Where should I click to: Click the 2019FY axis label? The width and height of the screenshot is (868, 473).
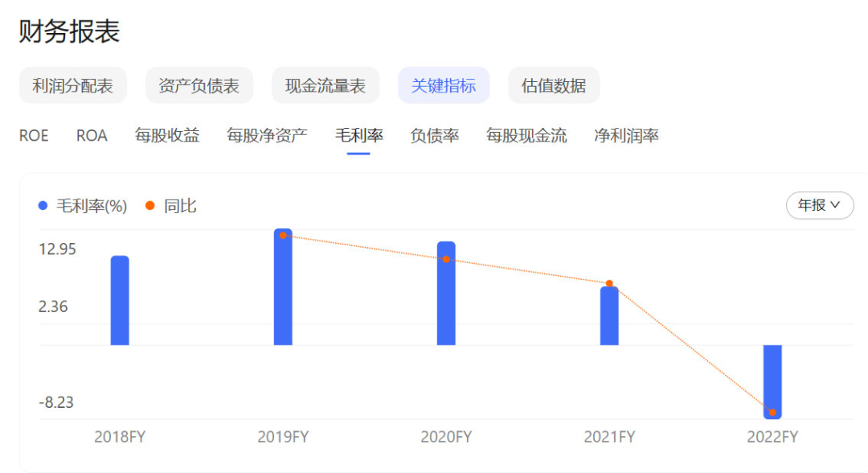283,437
